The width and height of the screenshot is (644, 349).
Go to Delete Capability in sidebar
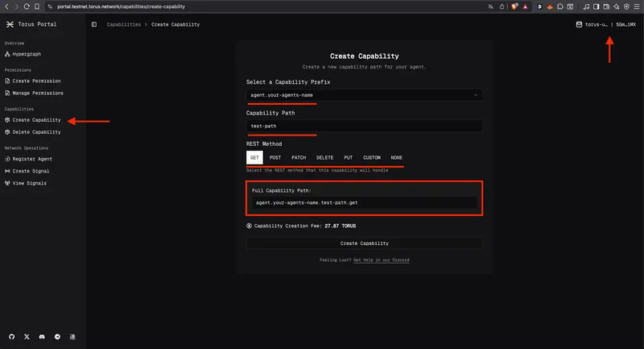[x=36, y=131]
